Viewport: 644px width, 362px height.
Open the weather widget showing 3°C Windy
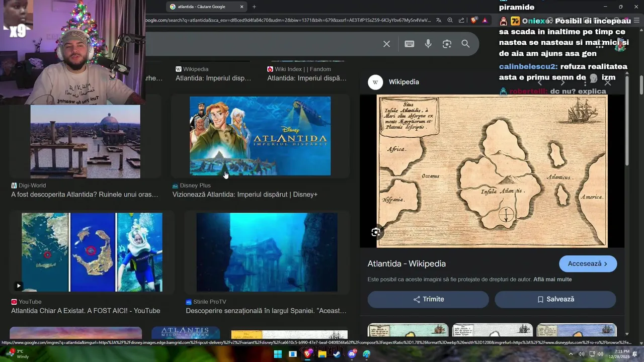(x=18, y=354)
